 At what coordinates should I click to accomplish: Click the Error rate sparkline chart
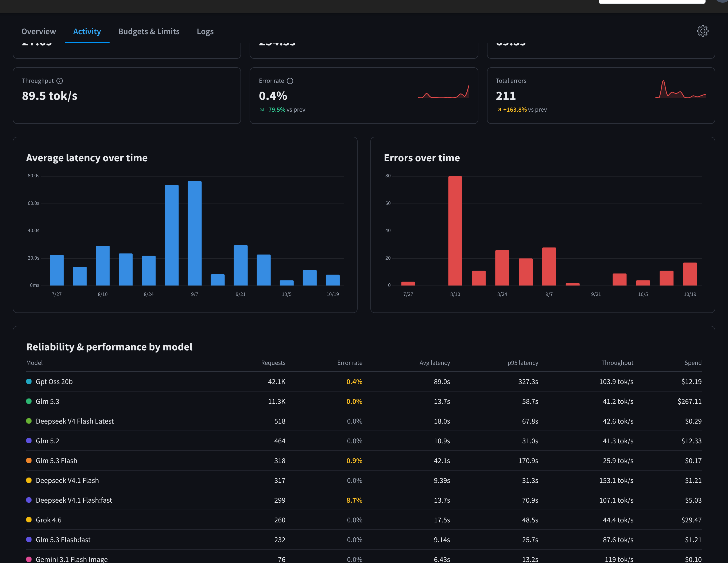point(444,91)
